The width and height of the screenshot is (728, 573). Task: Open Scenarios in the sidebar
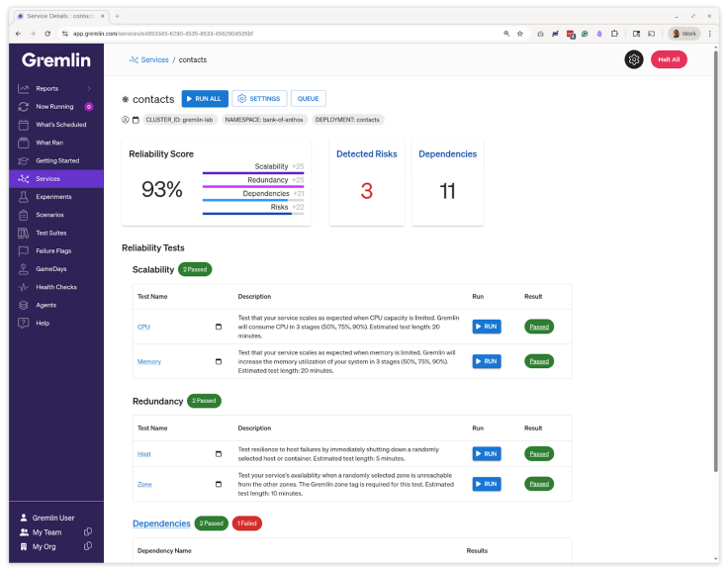pos(49,215)
